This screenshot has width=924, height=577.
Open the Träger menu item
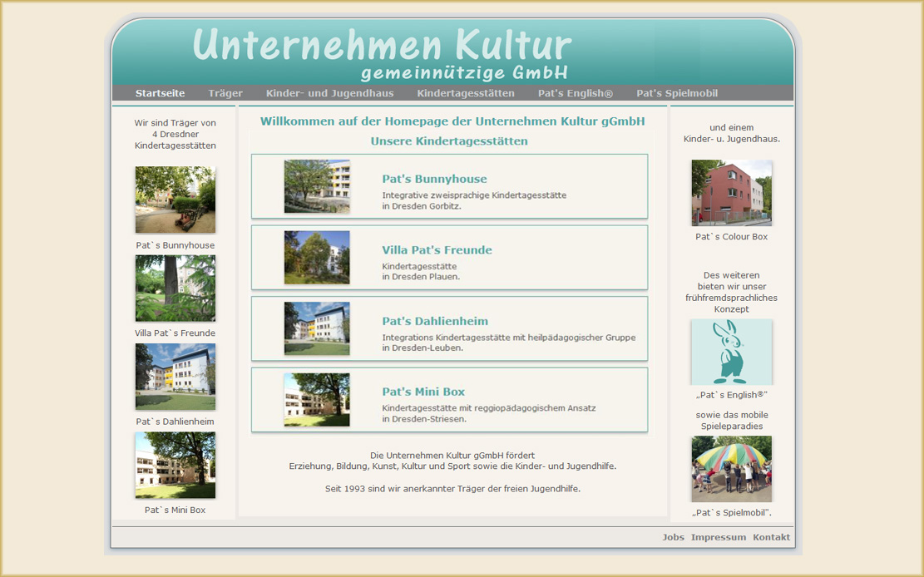click(x=225, y=93)
